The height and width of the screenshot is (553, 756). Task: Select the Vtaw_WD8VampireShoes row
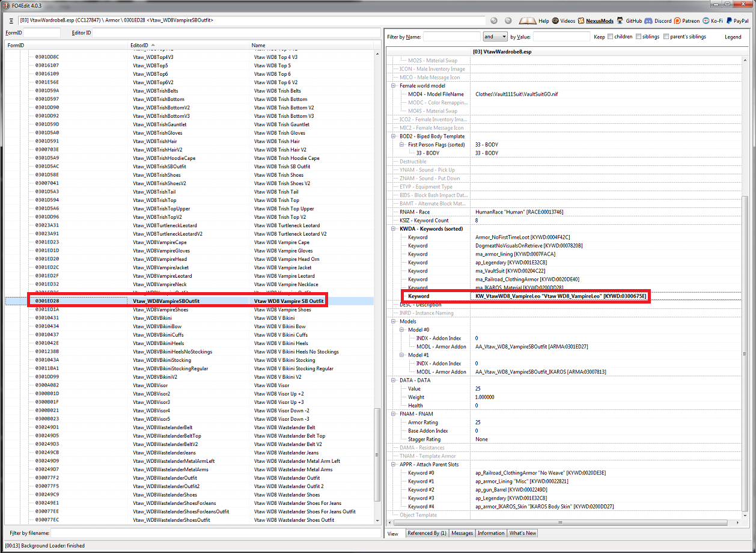coord(189,310)
